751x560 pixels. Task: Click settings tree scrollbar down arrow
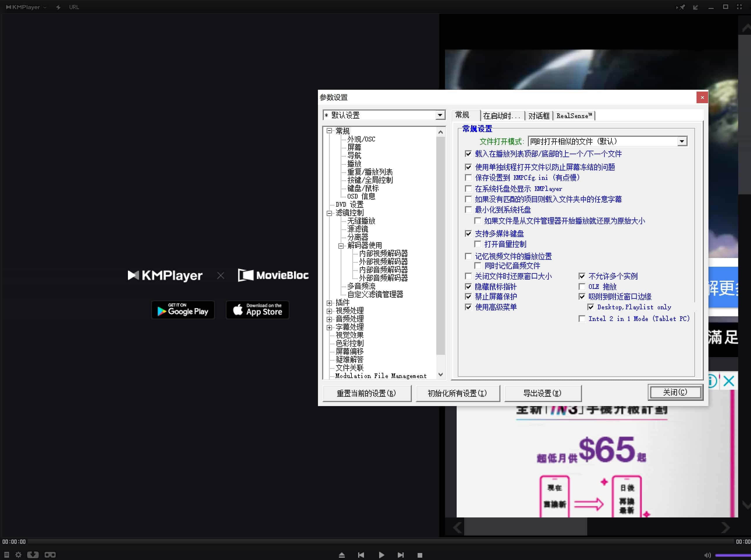(441, 375)
